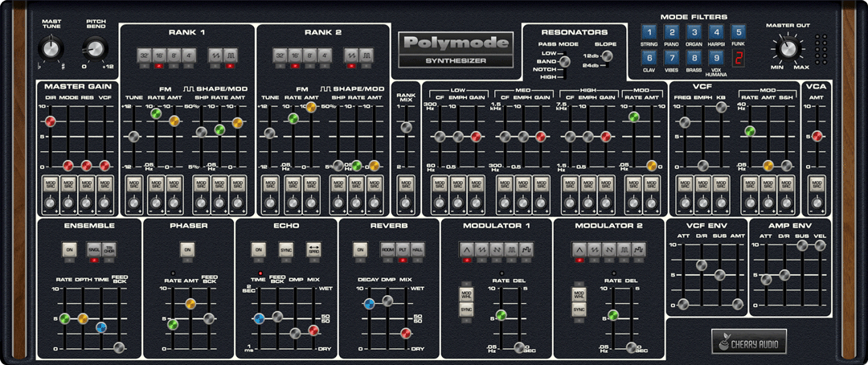Select the 8' footage in Rank 1
The width and height of the screenshot is (868, 365).
tap(175, 55)
